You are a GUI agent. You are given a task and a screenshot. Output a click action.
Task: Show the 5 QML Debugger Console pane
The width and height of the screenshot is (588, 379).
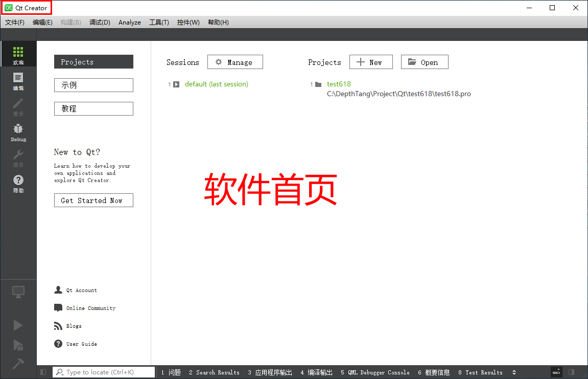pyautogui.click(x=375, y=372)
